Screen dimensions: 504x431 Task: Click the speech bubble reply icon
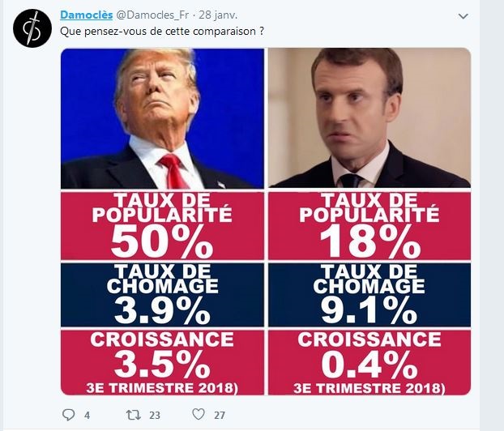(69, 415)
